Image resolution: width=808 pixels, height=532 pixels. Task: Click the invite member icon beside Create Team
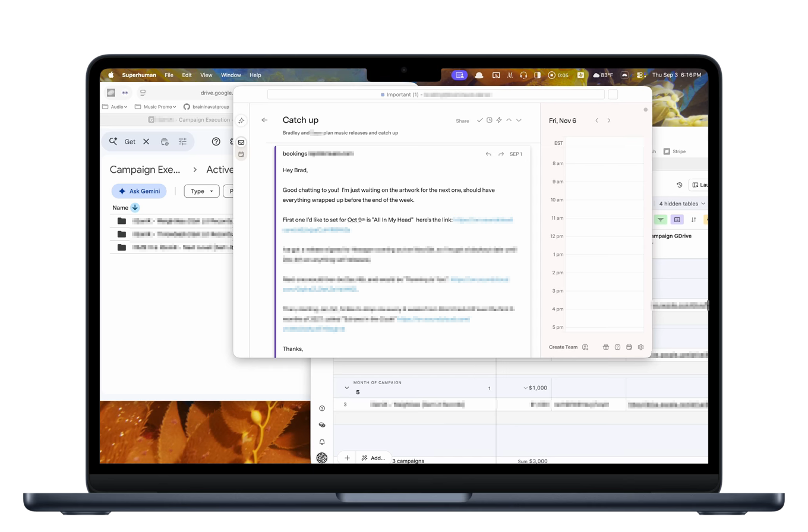(585, 347)
